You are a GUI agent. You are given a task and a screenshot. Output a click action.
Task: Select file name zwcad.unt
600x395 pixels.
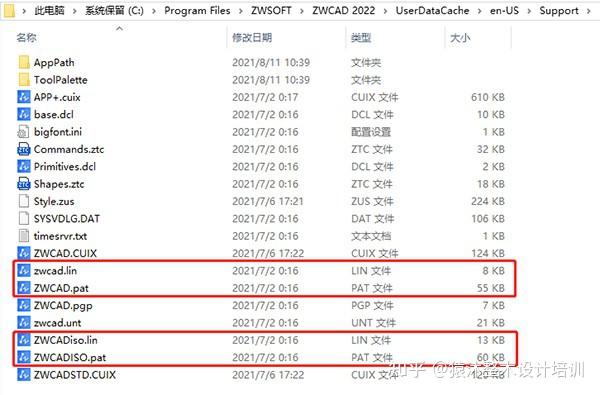click(57, 323)
